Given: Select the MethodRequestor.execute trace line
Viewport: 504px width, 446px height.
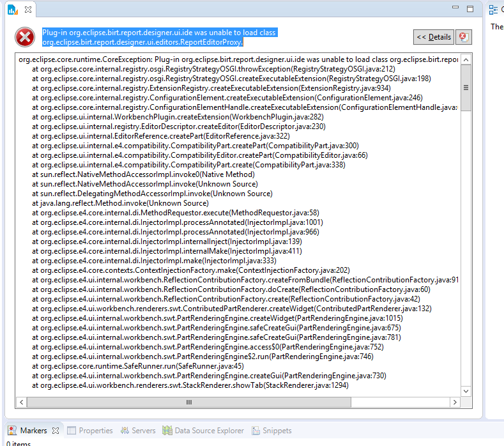Looking at the screenshot, I should point(176,213).
